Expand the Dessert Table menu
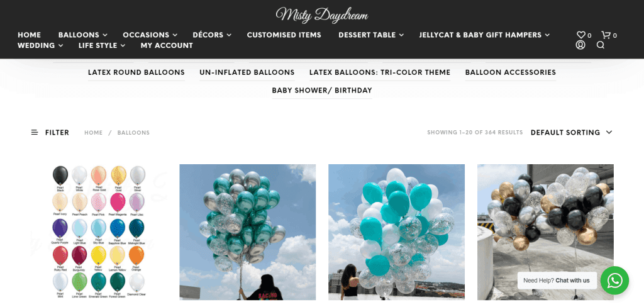The height and width of the screenshot is (307, 644). point(371,35)
